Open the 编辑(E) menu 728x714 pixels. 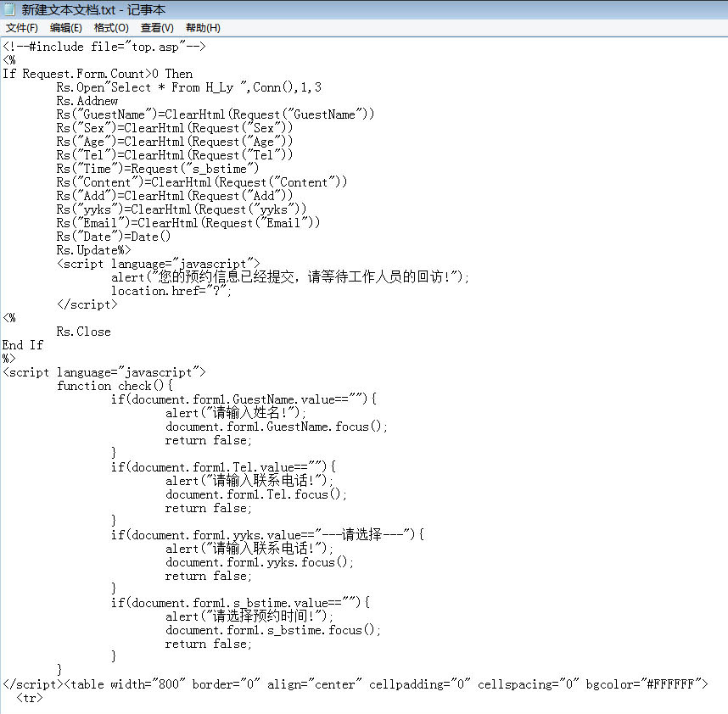coord(66,28)
